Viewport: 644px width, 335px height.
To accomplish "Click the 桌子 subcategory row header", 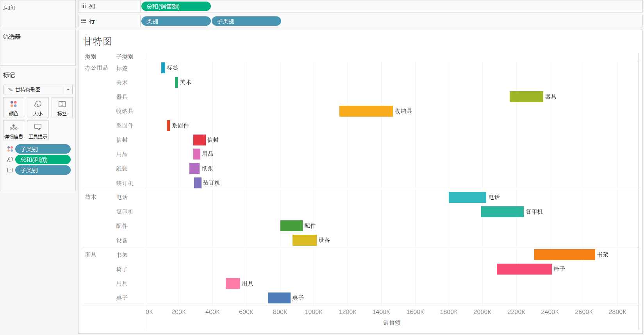I will (x=122, y=298).
